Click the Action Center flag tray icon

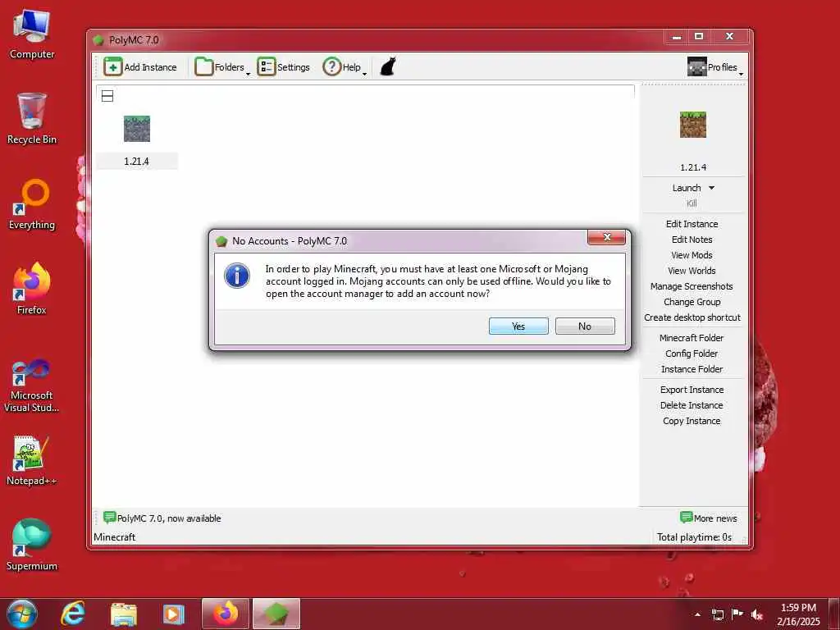[737, 614]
